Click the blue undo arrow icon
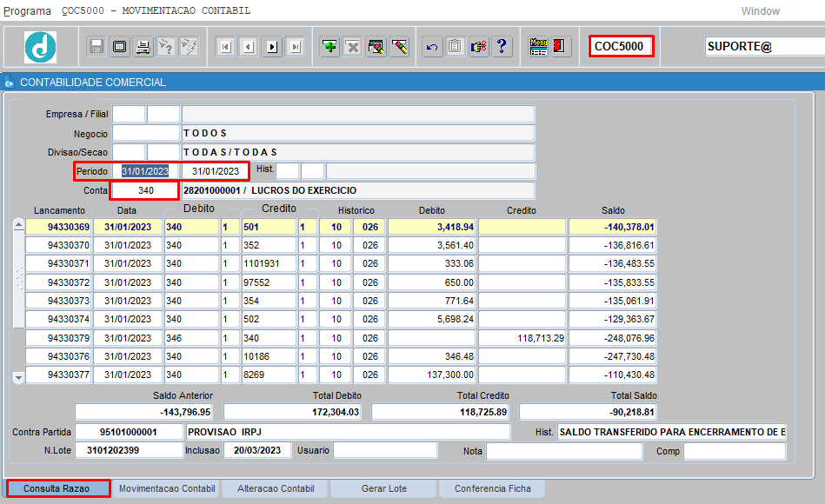Viewport: 825px width, 504px height. 432,47
